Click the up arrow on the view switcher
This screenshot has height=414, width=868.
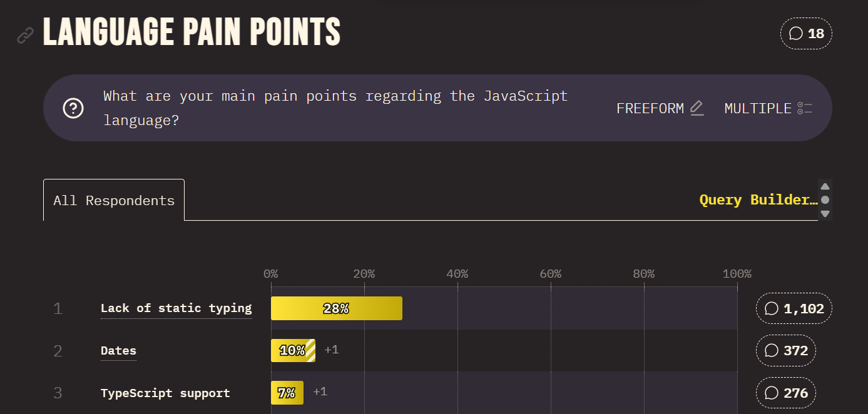point(825,186)
